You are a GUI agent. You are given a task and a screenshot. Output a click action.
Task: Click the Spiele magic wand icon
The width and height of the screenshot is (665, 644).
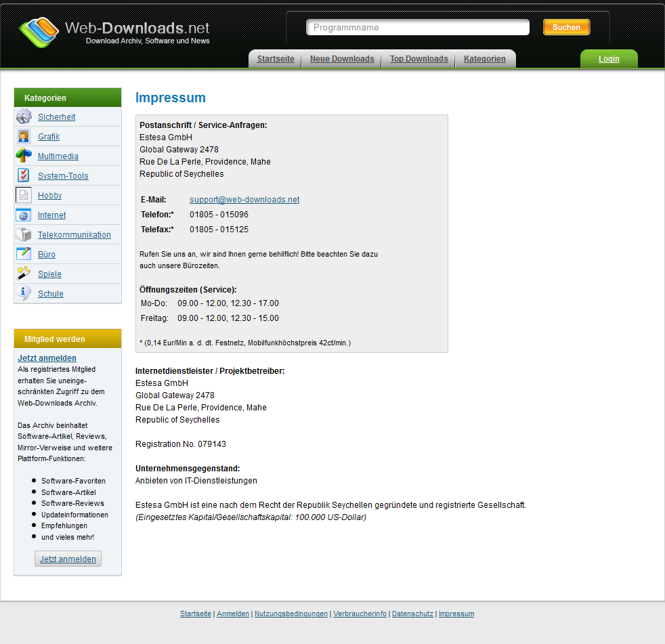[x=24, y=274]
